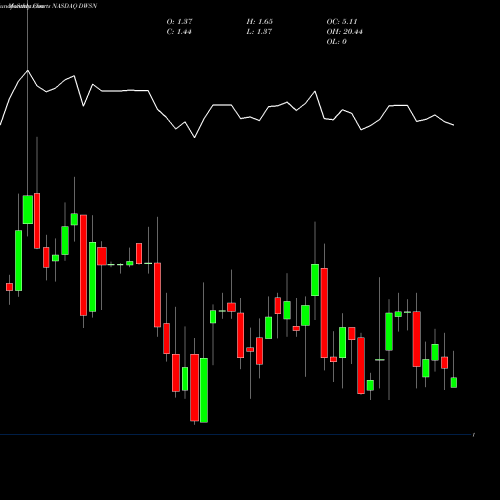The height and width of the screenshot is (500, 500).
Task: Click the 'NASDAQ DWSN' chart title
Action: tap(75, 6)
